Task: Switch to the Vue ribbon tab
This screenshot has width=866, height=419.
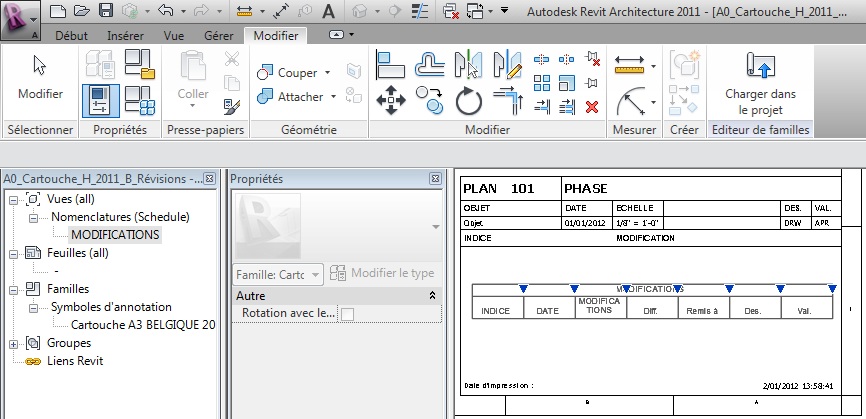Action: pyautogui.click(x=173, y=35)
